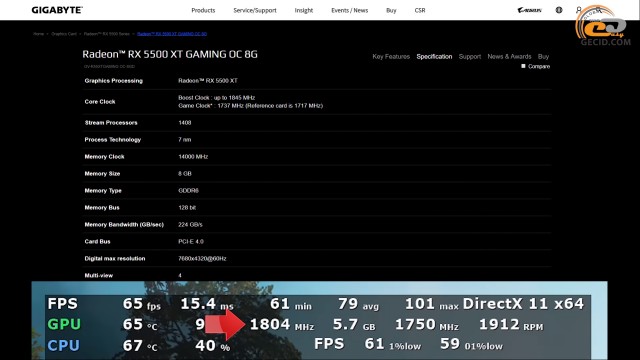Tick the Compare checkbox
Viewport: 640px width, 360px height.
(523, 66)
